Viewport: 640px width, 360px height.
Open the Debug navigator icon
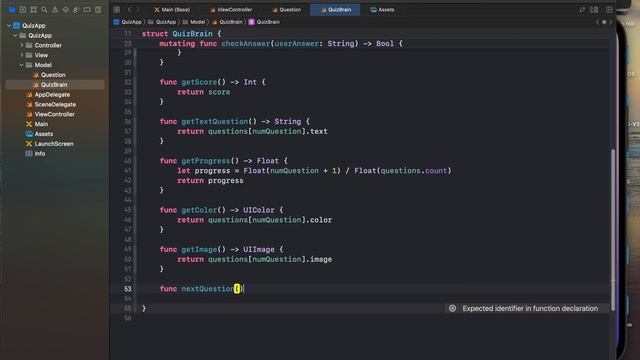click(76, 9)
